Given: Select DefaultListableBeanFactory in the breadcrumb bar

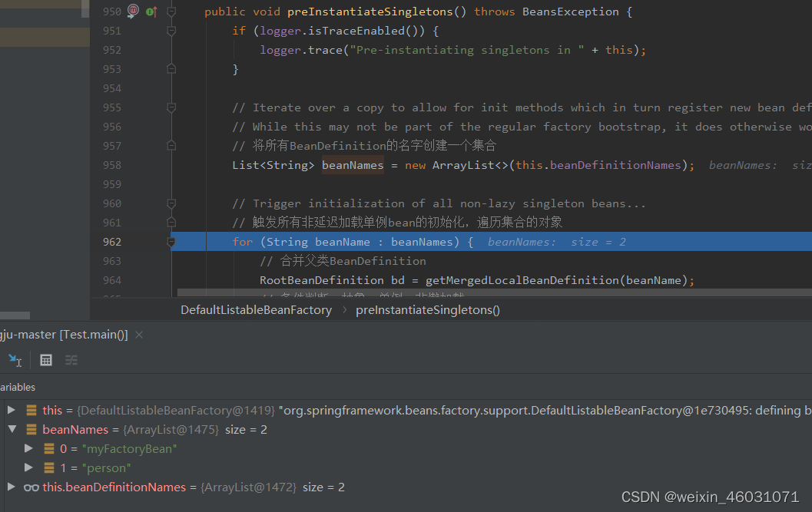Looking at the screenshot, I should tap(256, 309).
